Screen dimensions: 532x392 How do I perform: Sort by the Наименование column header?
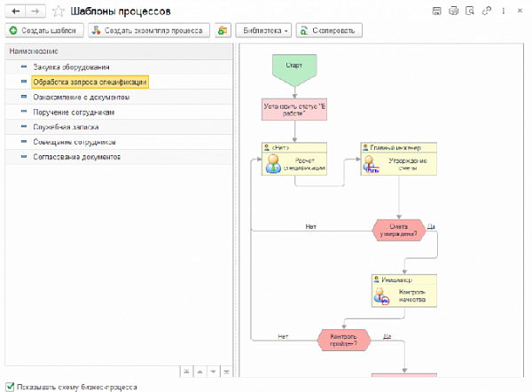[x=119, y=51]
